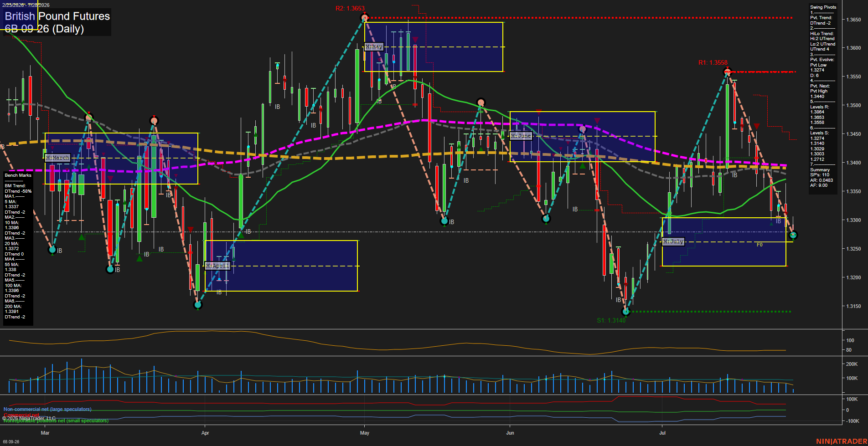Image resolution: width=868 pixels, height=446 pixels.
Task: Click the 200K volume axis label
Action: (x=852, y=364)
